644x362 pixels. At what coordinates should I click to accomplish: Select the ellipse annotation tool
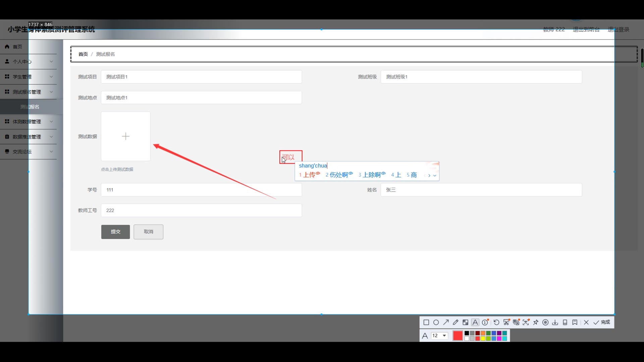coord(436,322)
